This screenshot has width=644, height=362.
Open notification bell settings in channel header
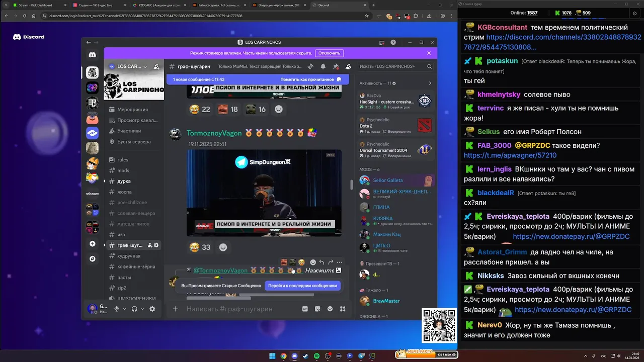(x=323, y=66)
